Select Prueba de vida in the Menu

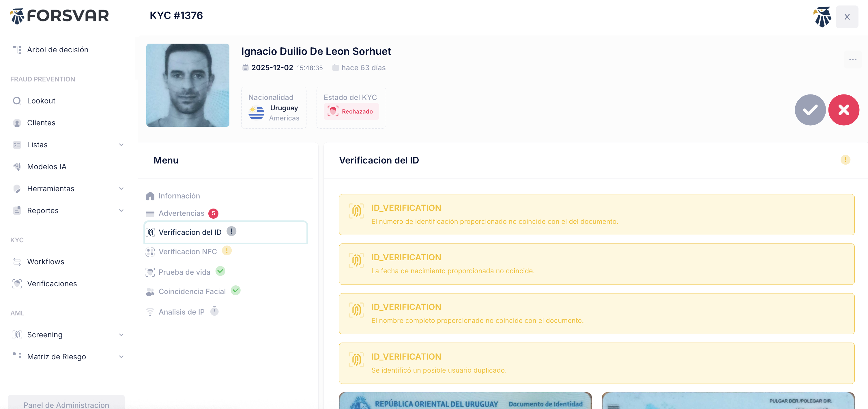[x=184, y=272]
